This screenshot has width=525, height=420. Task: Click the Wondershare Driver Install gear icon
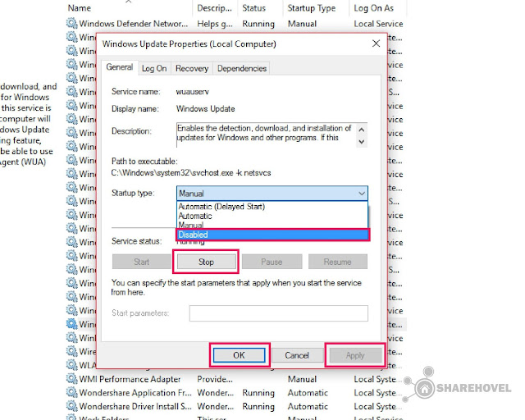71,406
